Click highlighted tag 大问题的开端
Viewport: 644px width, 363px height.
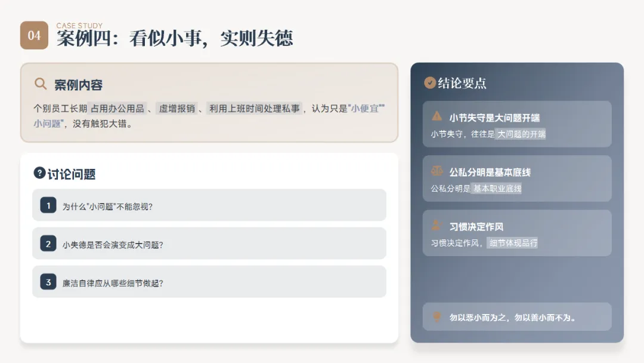[x=521, y=134]
